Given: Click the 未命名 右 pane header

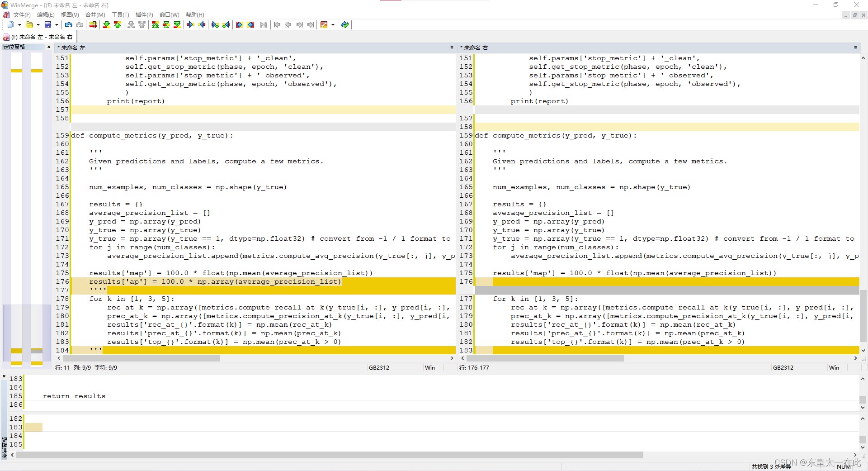Looking at the screenshot, I should pyautogui.click(x=659, y=48).
